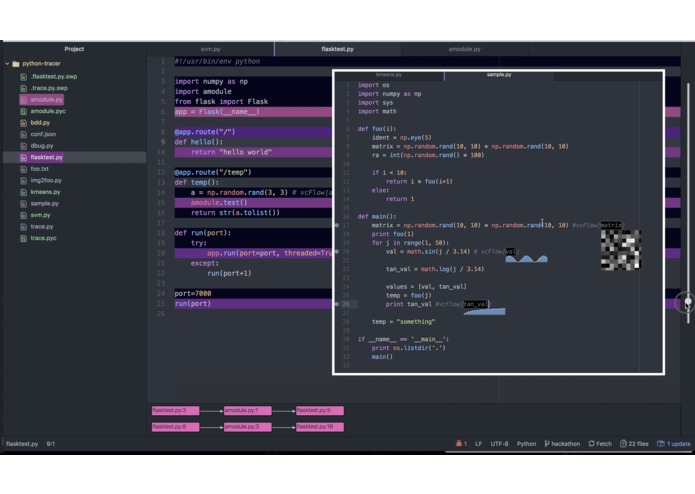
Task: Click the port=7000 line in editor
Action: pyautogui.click(x=193, y=293)
